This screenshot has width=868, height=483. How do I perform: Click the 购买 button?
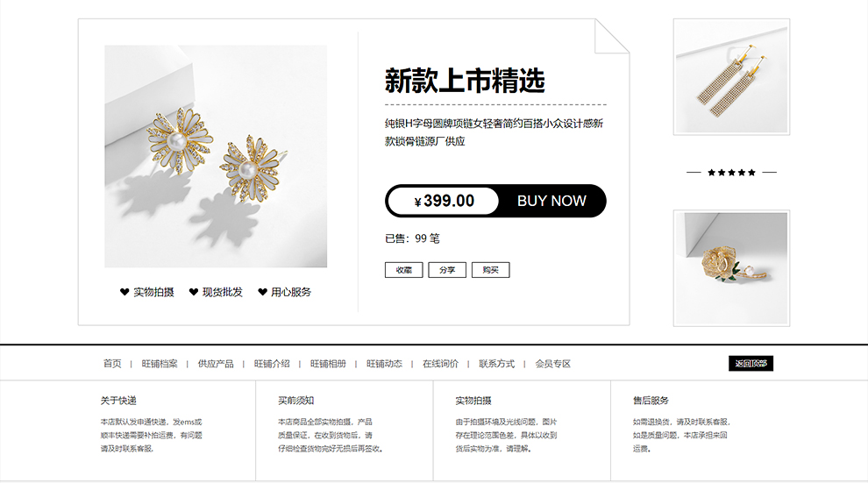pos(490,270)
